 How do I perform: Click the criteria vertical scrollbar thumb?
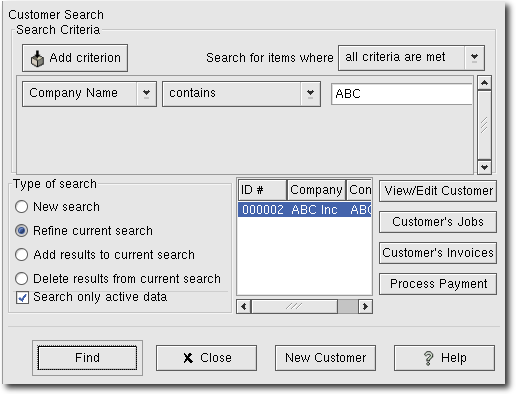484,125
